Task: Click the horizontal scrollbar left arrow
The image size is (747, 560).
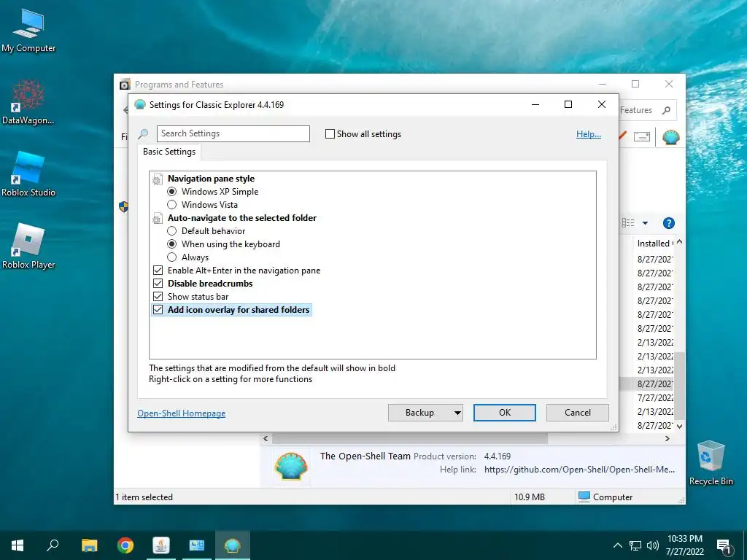Action: click(266, 438)
